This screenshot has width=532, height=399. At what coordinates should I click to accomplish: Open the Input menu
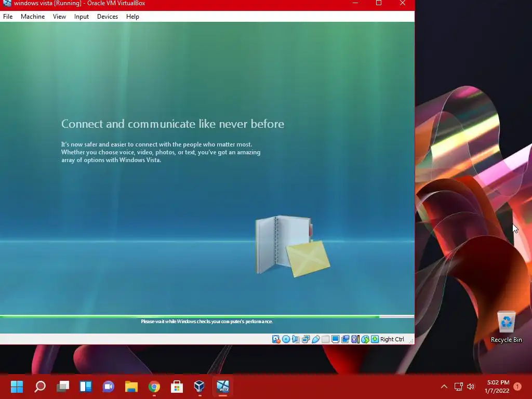coord(82,17)
